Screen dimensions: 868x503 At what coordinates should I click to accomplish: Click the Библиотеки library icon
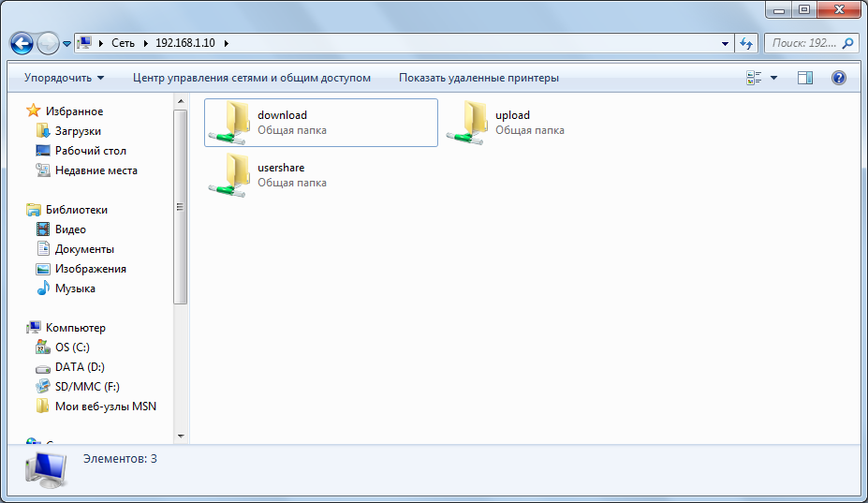click(x=34, y=210)
